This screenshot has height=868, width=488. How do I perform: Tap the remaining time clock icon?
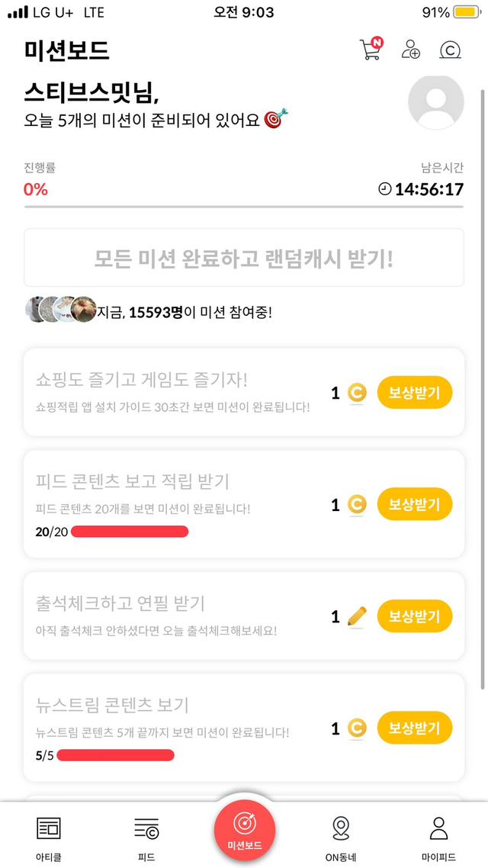click(x=385, y=188)
